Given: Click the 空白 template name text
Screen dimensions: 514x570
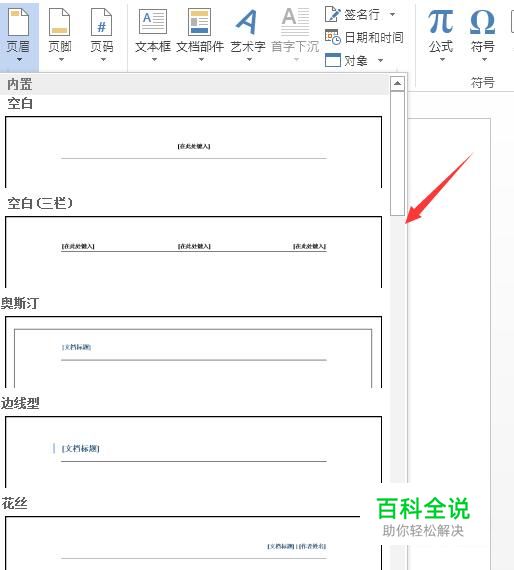Looking at the screenshot, I should [20, 104].
